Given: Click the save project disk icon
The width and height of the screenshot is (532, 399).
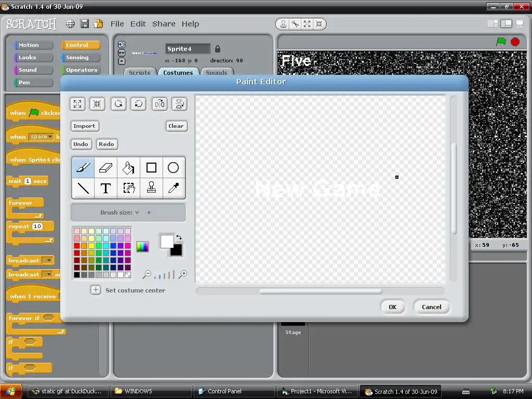Looking at the screenshot, I should [x=85, y=24].
